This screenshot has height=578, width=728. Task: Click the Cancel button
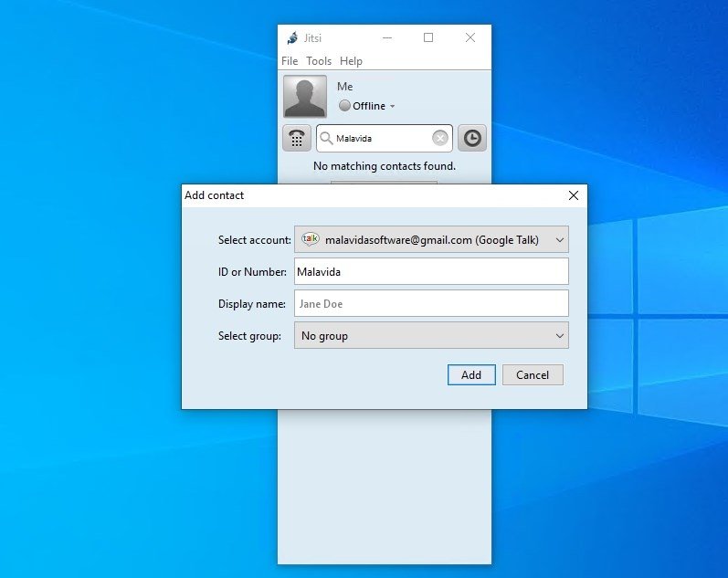click(533, 374)
